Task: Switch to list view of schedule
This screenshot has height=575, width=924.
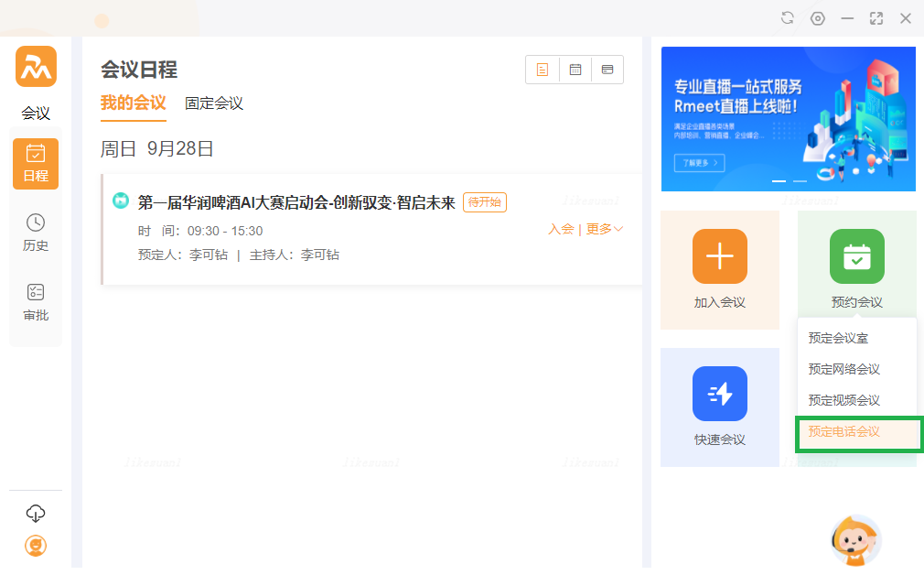Action: coord(543,70)
